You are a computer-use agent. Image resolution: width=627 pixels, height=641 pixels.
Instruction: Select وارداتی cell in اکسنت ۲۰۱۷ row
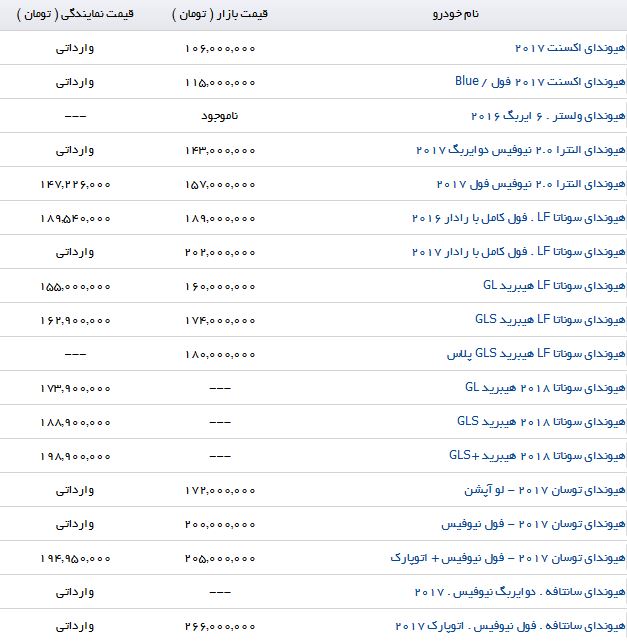75,48
